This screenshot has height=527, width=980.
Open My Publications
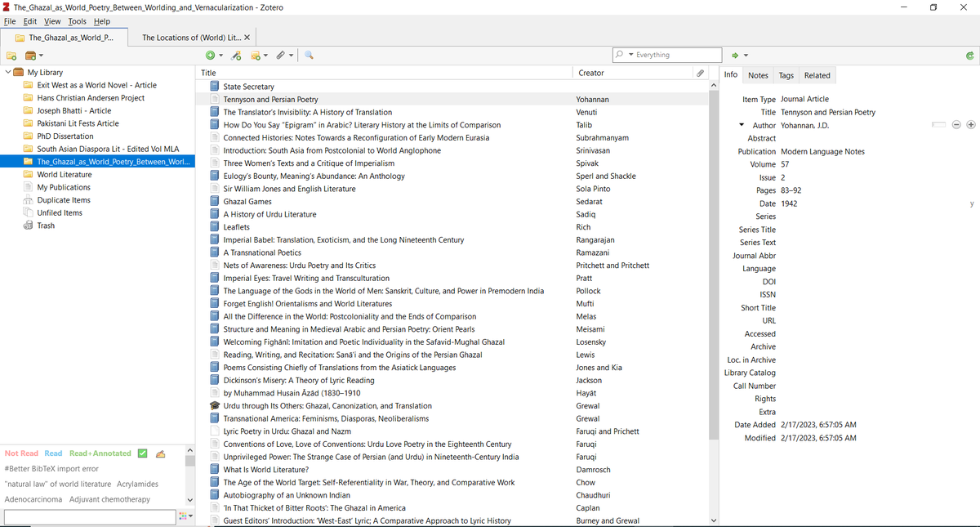pos(64,187)
